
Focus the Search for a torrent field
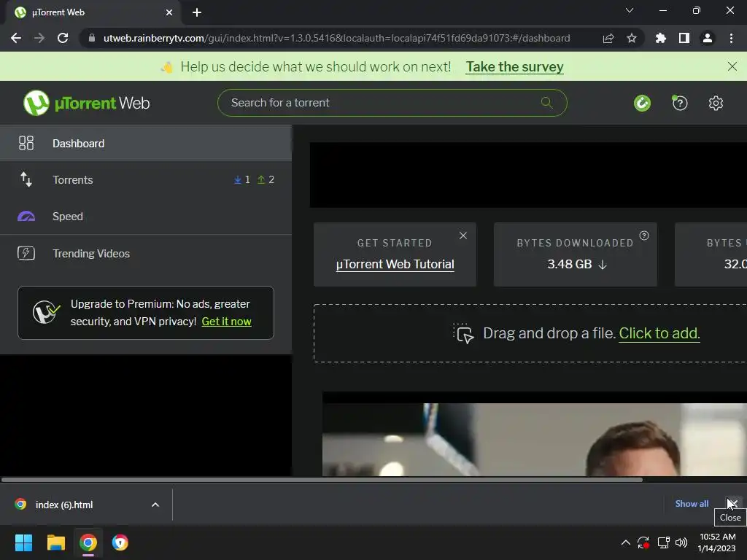[392, 103]
